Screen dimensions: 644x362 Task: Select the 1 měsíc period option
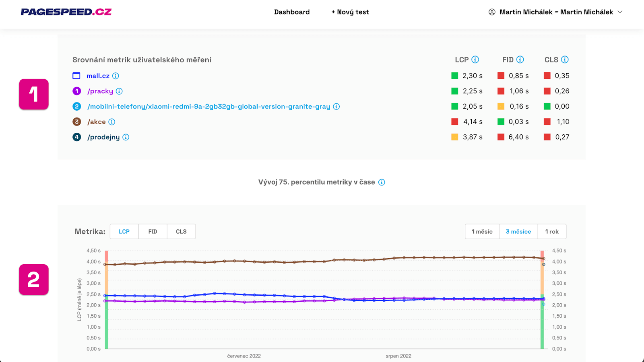click(x=482, y=231)
